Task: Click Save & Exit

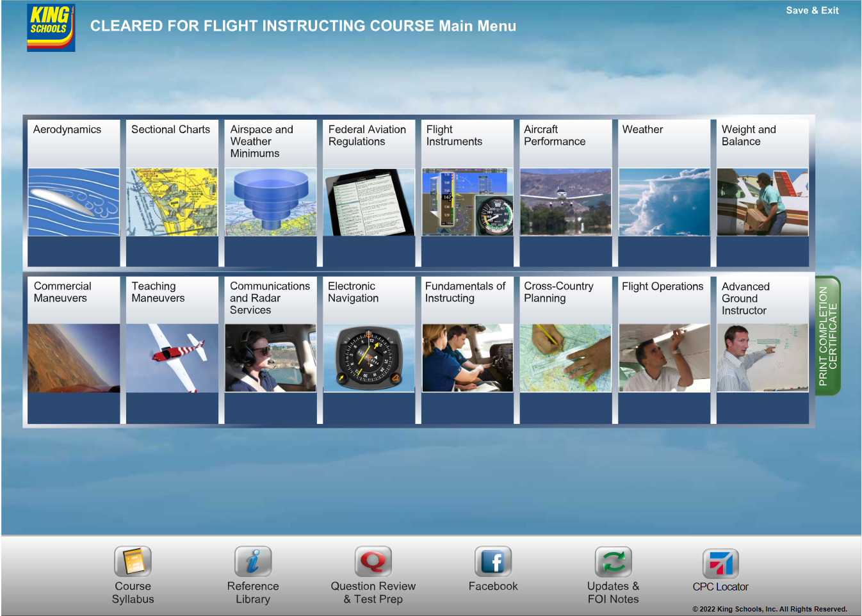Action: tap(812, 10)
